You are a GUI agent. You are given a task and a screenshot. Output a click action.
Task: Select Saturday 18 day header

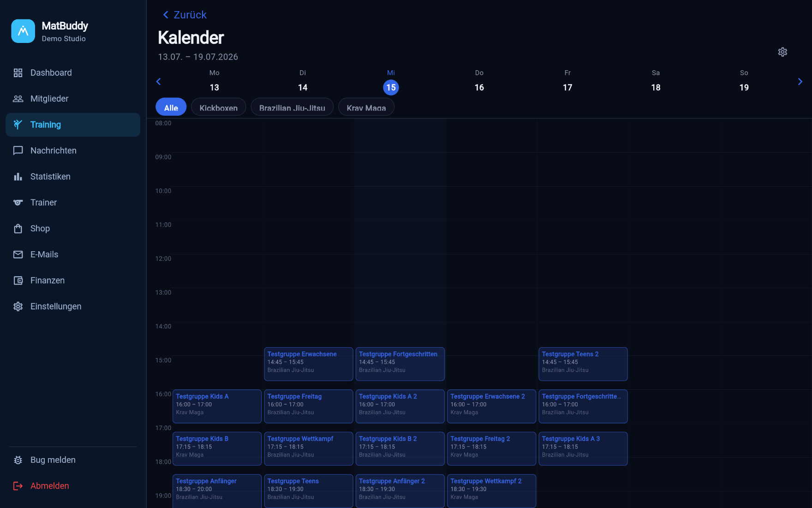[656, 81]
